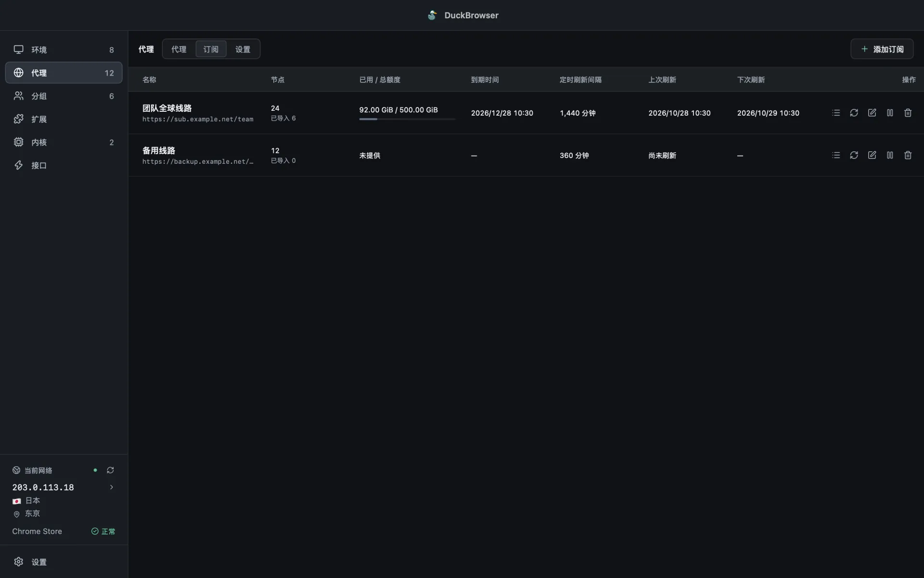Click the 92.00 GiB / 500.00 GiB value

point(398,110)
